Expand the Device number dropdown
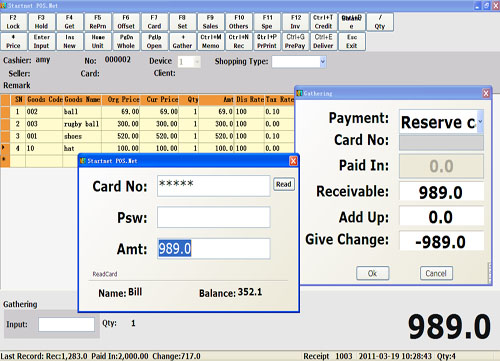Viewport: 500px width, 361px height. (x=197, y=62)
